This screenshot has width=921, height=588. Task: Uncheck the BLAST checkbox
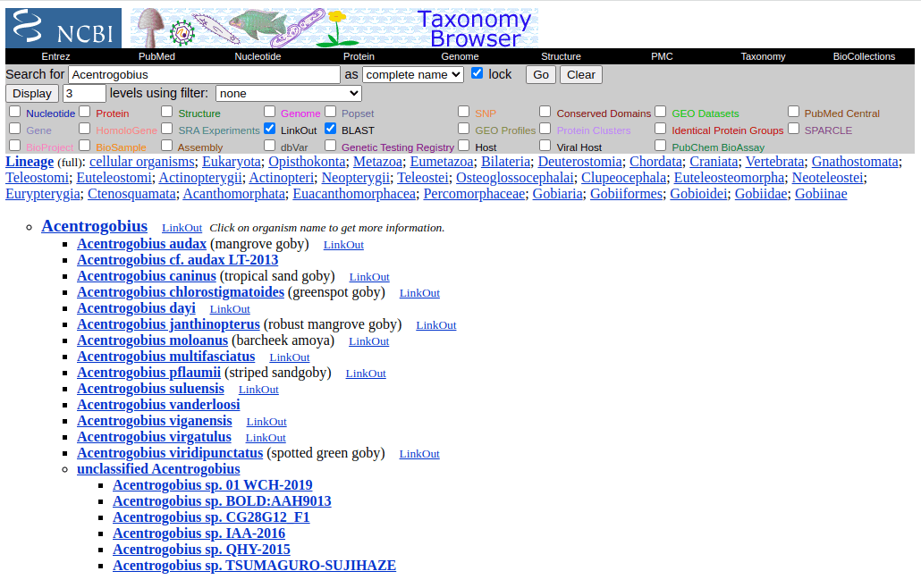tap(331, 129)
